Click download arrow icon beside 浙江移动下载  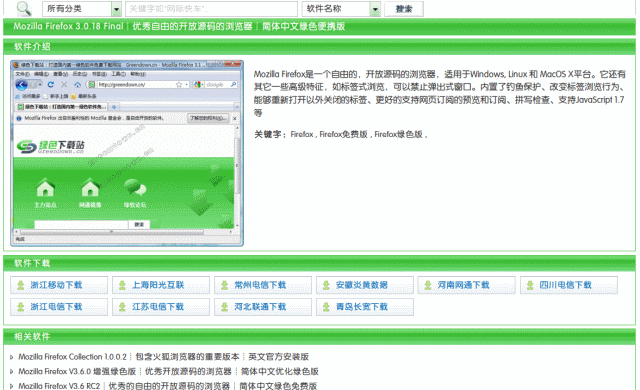click(20, 285)
